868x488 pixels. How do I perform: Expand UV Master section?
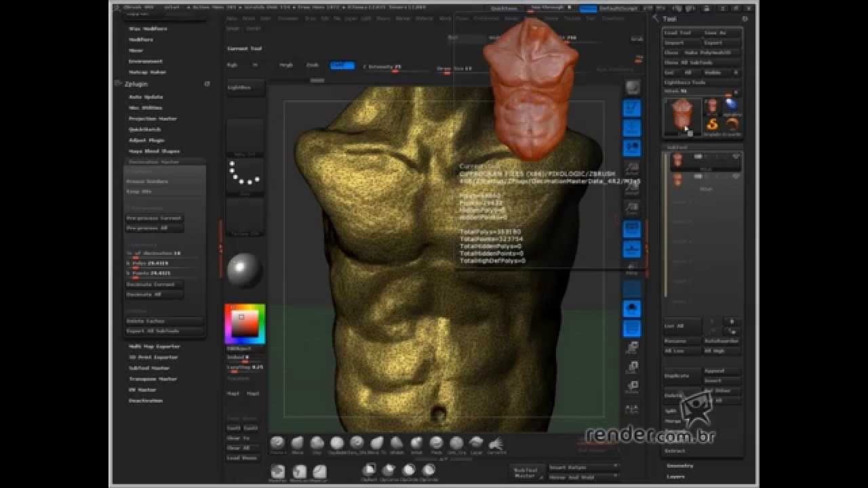click(x=142, y=390)
